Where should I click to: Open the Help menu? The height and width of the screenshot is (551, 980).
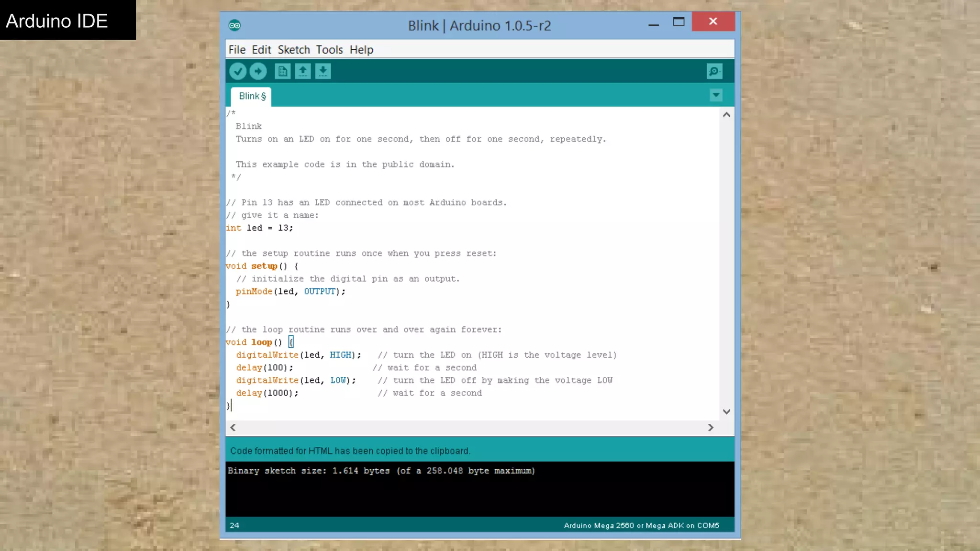[361, 50]
